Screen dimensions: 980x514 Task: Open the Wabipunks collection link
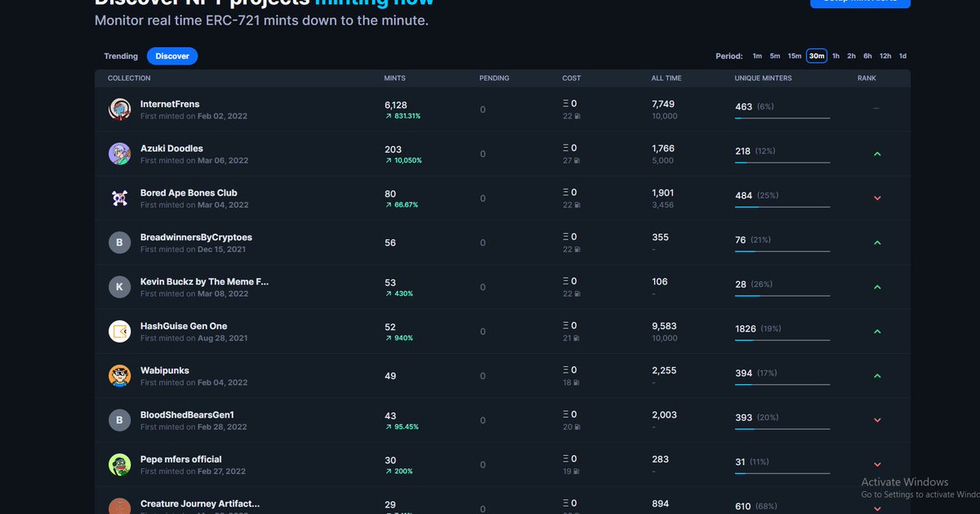point(165,370)
